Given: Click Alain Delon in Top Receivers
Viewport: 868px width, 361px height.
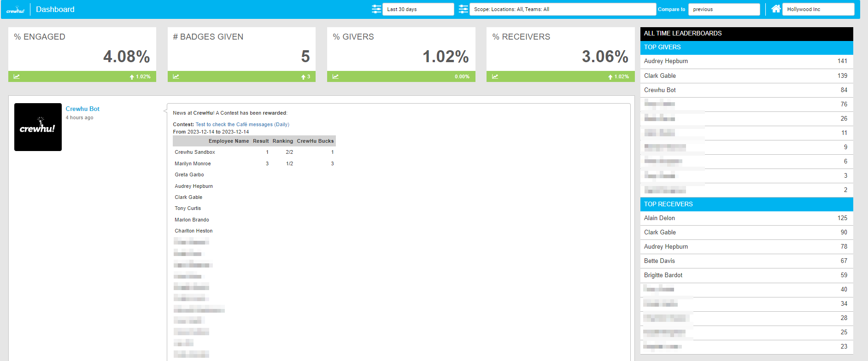Looking at the screenshot, I should (x=659, y=218).
